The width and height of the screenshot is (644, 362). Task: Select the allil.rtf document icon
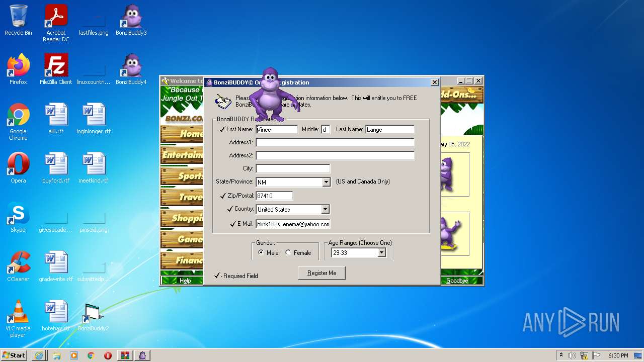[56, 119]
